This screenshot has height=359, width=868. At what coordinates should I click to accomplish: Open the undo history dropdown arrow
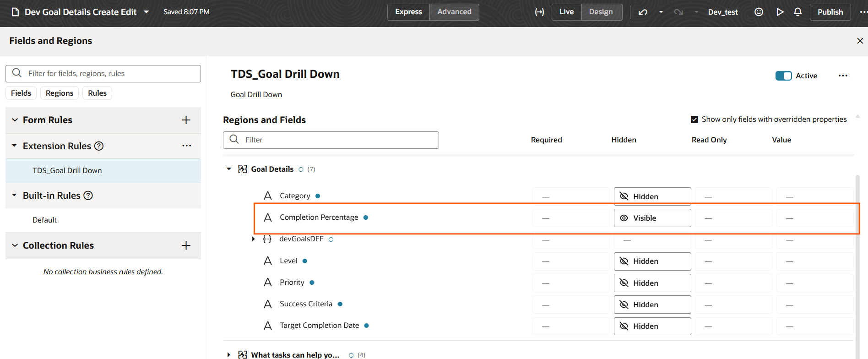(x=661, y=12)
